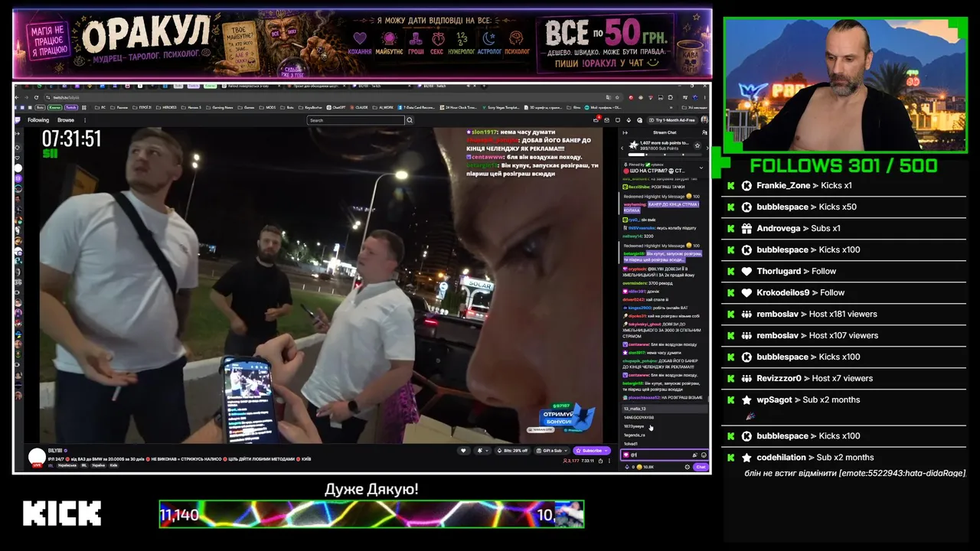
Task: Go to previous sub goal with left arrow
Action: pyautogui.click(x=622, y=146)
